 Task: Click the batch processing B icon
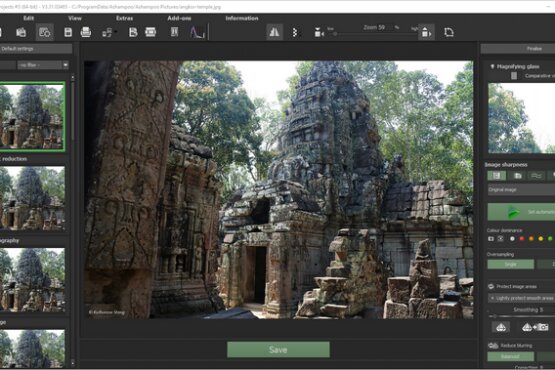[x=133, y=32]
